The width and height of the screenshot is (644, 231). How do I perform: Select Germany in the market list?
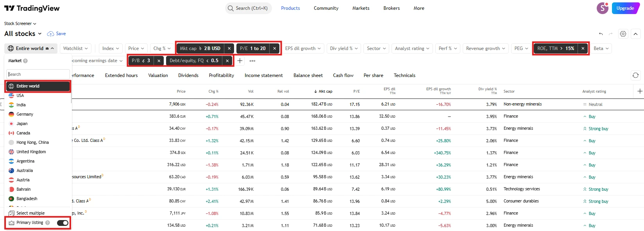pyautogui.click(x=38, y=114)
